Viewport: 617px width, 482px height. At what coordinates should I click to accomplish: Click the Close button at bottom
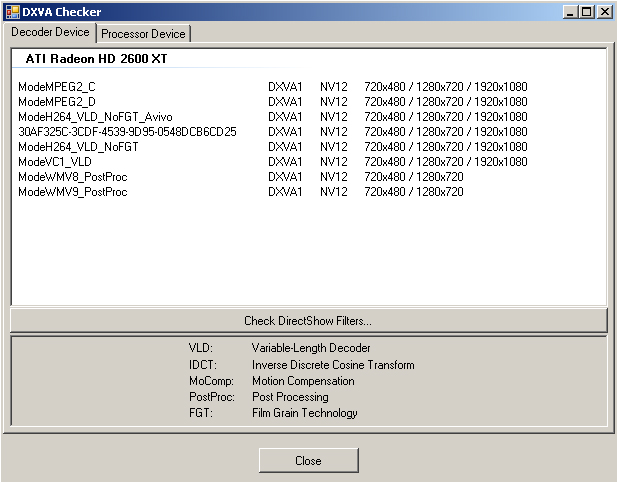pyautogui.click(x=308, y=460)
